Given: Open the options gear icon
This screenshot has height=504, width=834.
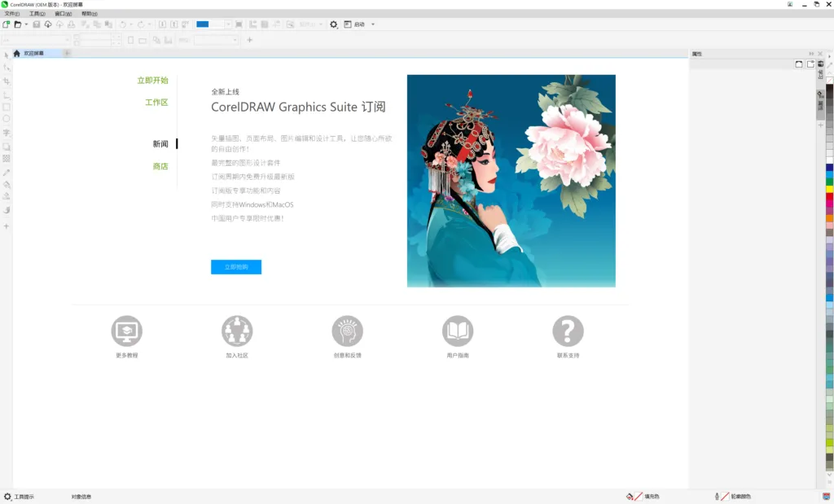Looking at the screenshot, I should pyautogui.click(x=333, y=24).
